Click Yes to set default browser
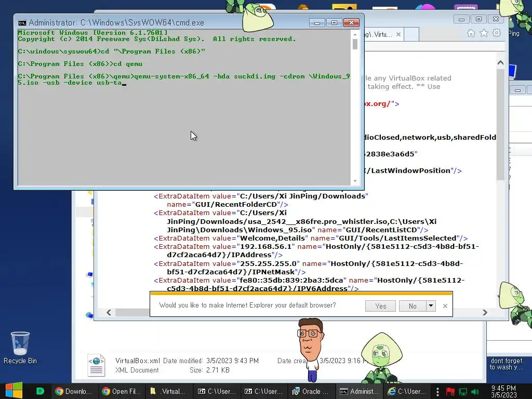Image resolution: width=532 pixels, height=399 pixels. pos(381,306)
